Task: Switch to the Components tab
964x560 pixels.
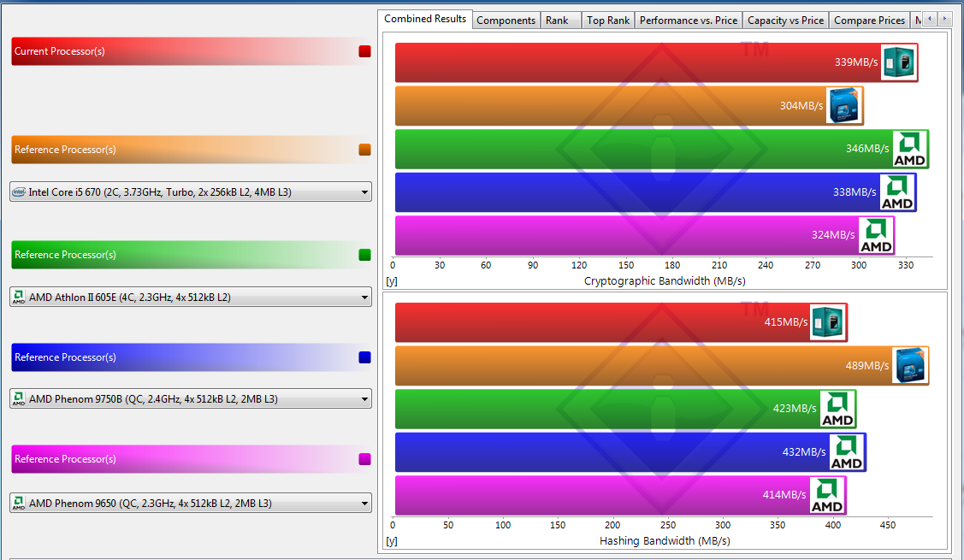Action: (x=506, y=21)
